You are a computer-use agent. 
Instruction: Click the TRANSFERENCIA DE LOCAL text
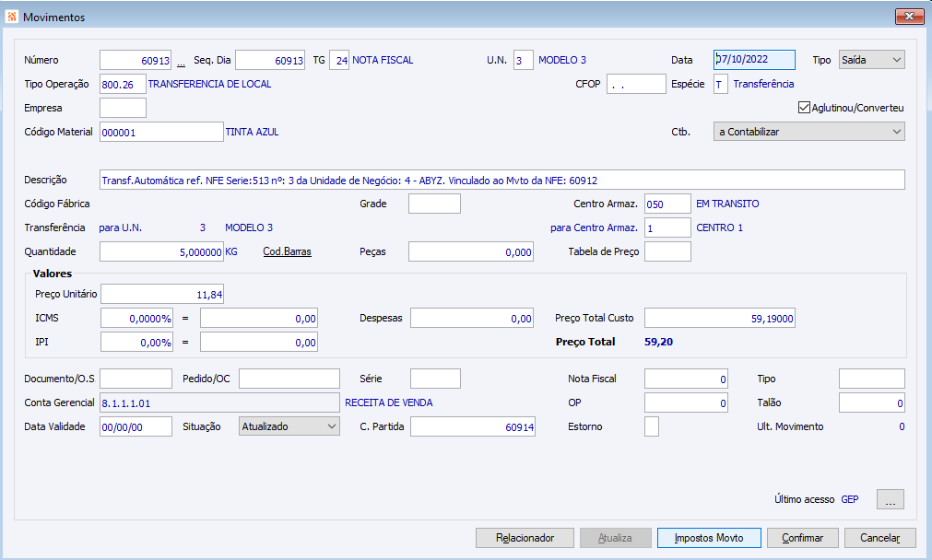point(210,84)
